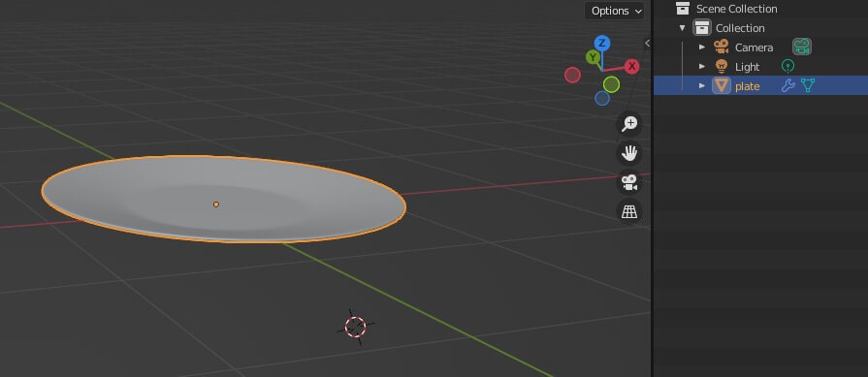Toggle the camera view button

click(x=629, y=182)
